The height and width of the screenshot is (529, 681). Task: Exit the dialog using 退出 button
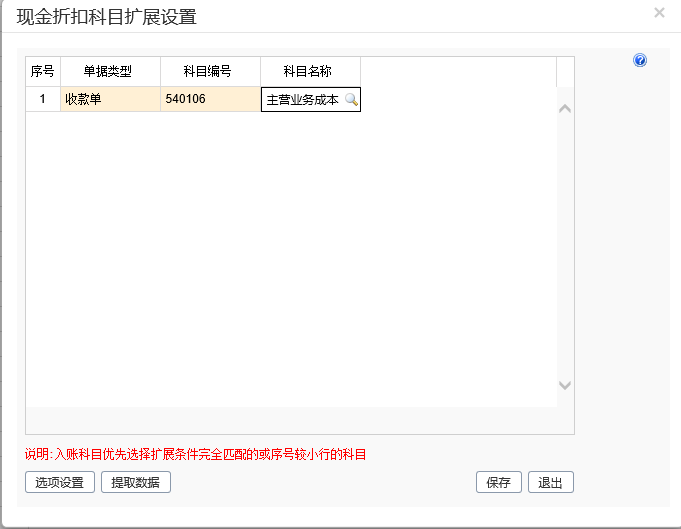[550, 482]
